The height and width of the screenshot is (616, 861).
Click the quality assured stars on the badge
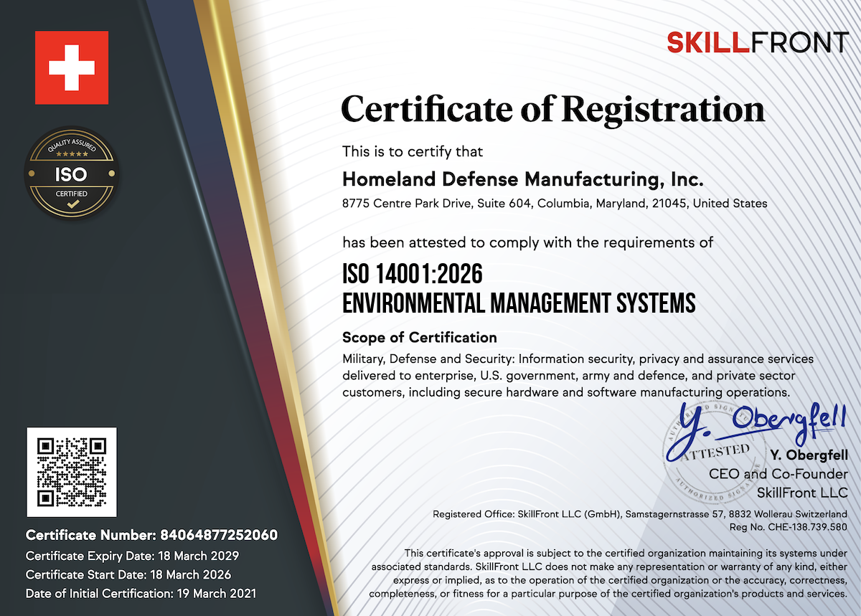coord(72,153)
